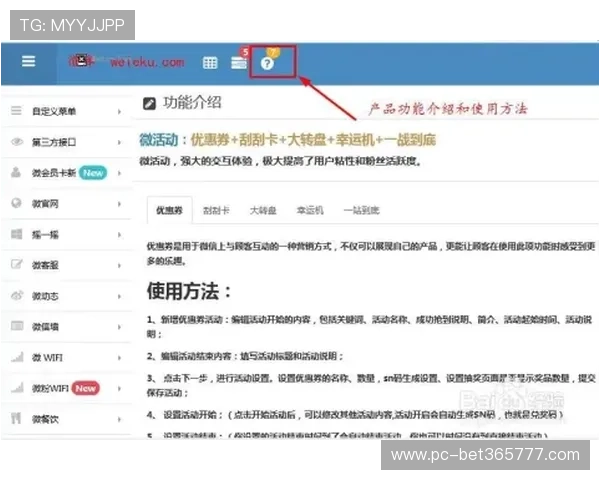
Task: Click the 微 WIFI signal icon
Action: (17, 357)
